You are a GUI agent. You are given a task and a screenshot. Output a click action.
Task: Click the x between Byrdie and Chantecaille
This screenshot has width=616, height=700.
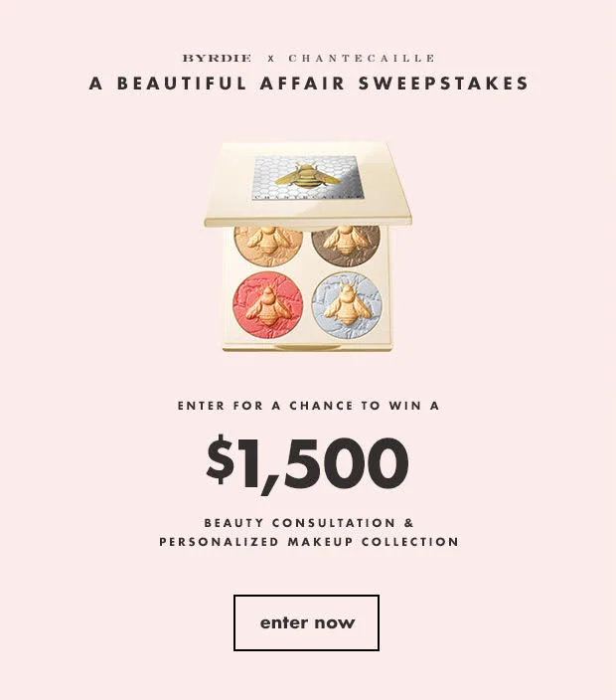[x=270, y=59]
